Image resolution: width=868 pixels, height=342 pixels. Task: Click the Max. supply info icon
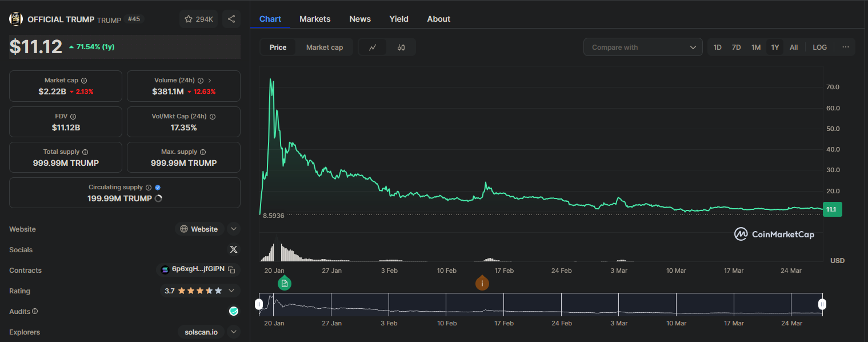pos(203,152)
